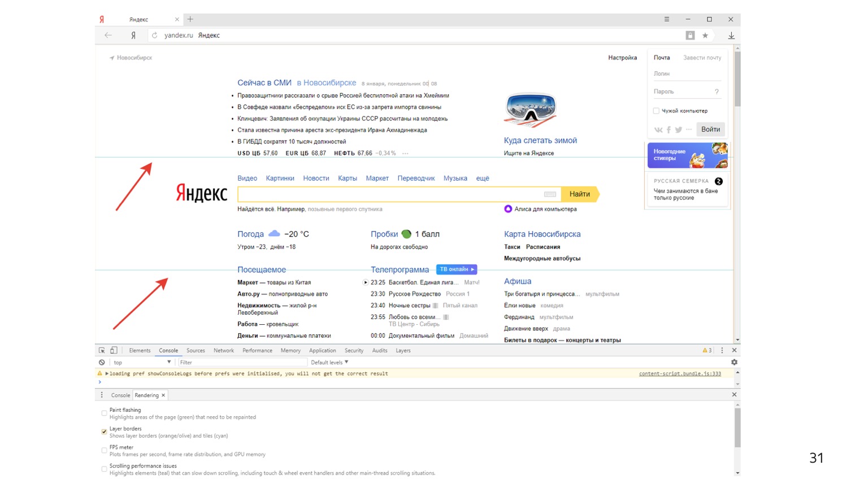Toggle the DevTools device toolbar icon
Image resolution: width=868 pixels, height=488 pixels.
114,350
